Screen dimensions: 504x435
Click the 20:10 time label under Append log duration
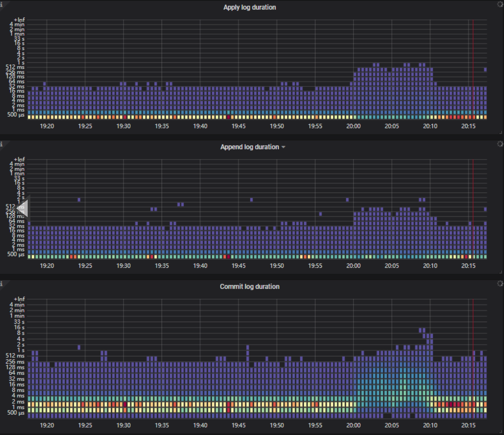(x=430, y=266)
